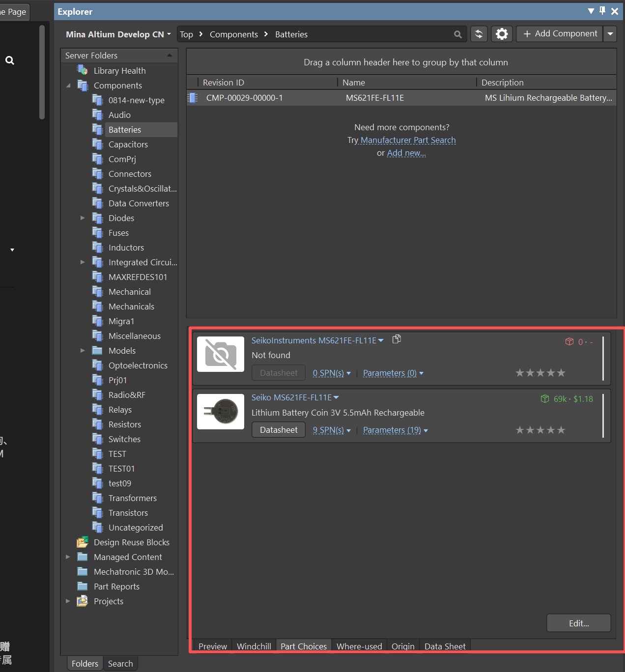Open Explorer settings gear icon

502,34
